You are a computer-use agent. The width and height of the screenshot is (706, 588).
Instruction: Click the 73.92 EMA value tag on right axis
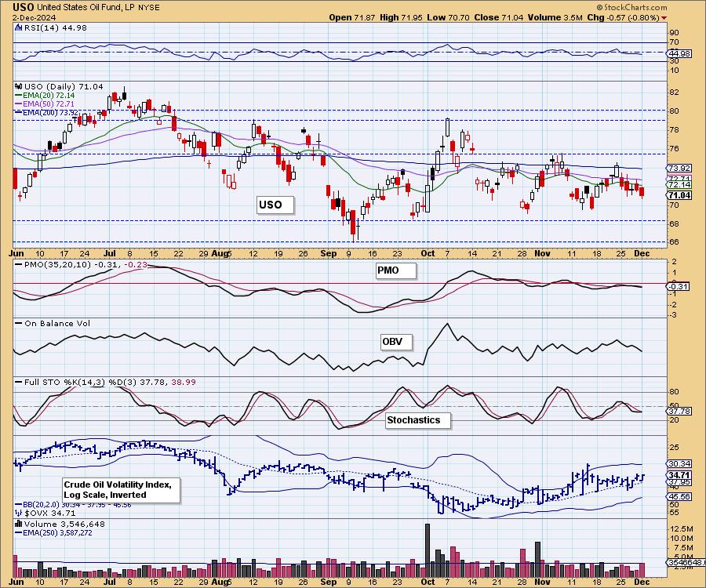pos(679,169)
